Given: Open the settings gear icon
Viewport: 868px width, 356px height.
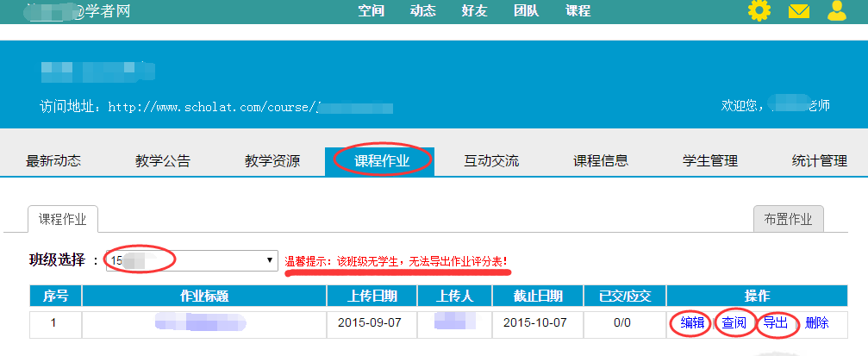Looking at the screenshot, I should pos(759,11).
